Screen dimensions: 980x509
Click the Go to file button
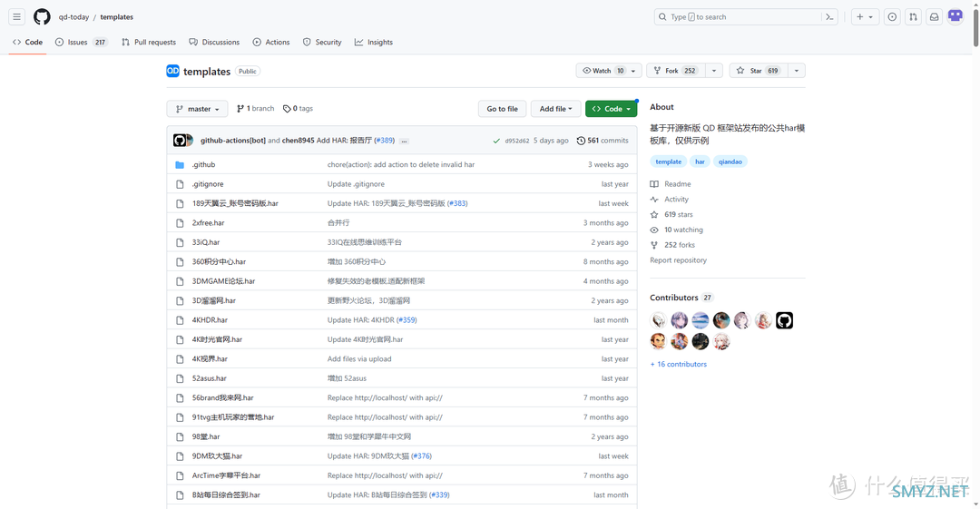[x=503, y=109]
